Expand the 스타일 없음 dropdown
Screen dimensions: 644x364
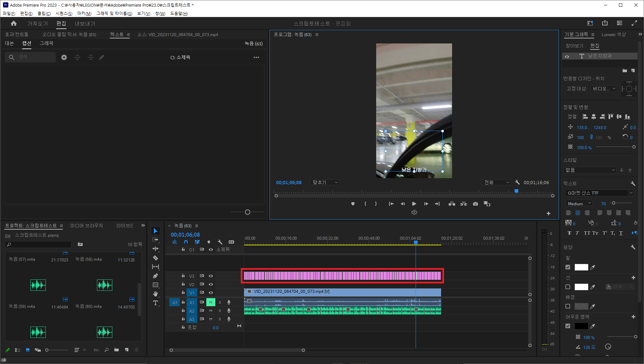point(590,170)
